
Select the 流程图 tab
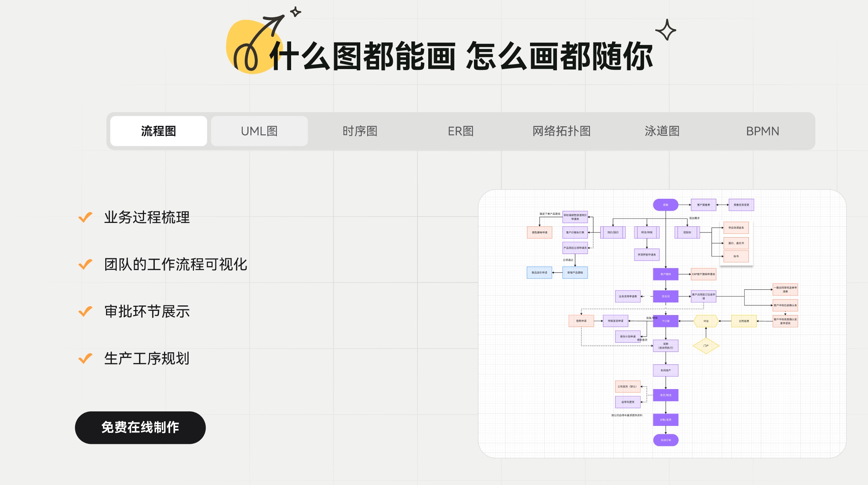pyautogui.click(x=158, y=131)
